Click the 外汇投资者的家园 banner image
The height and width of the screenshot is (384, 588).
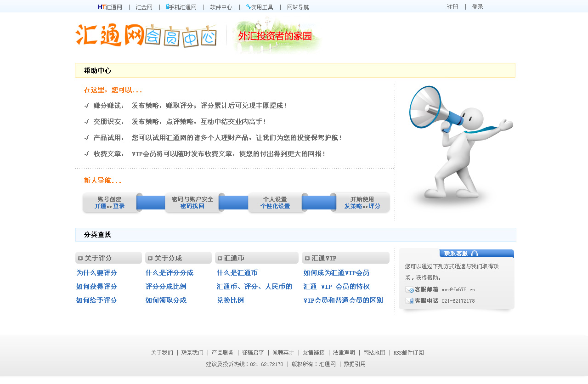pos(277,35)
